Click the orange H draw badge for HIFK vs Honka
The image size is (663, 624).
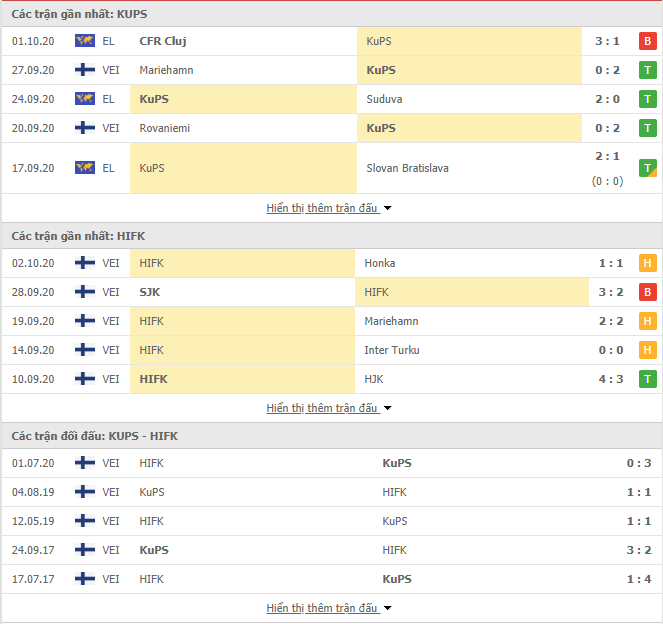[x=647, y=263]
